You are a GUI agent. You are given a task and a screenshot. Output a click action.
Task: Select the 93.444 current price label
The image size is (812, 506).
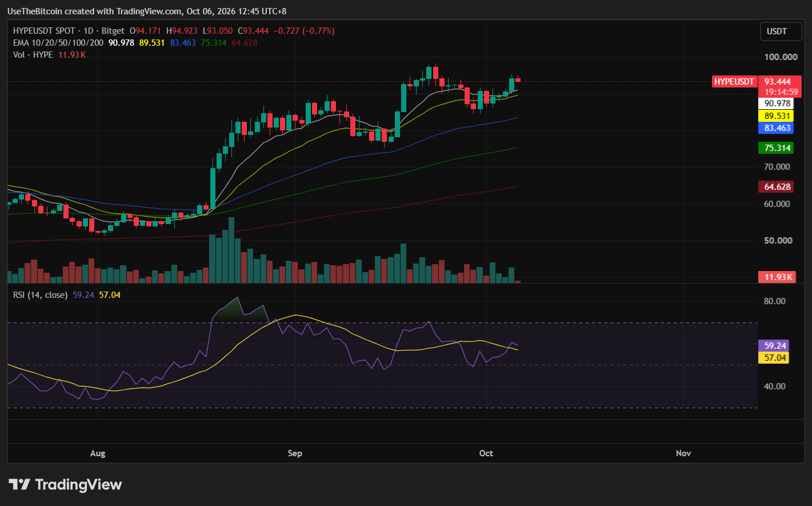(778, 82)
